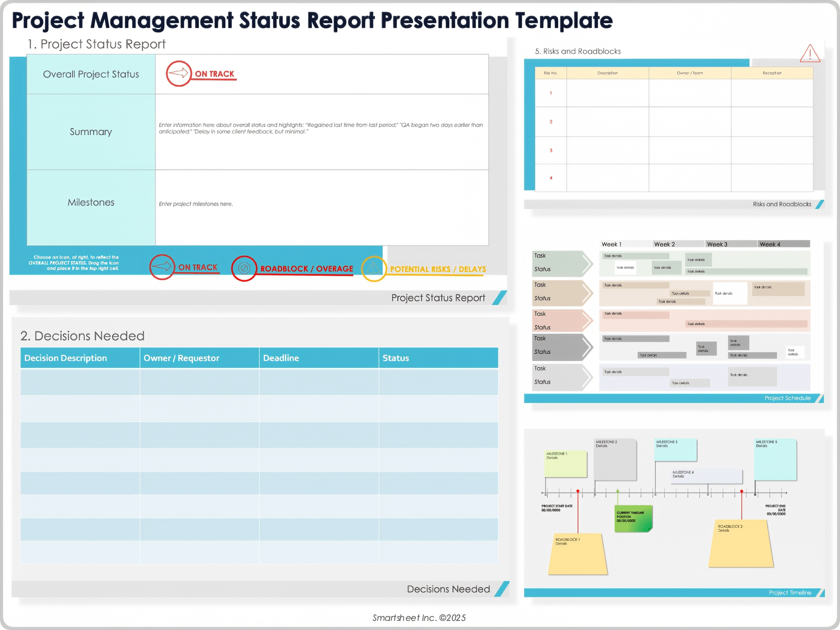Click the Description cell for Risk No. 3
This screenshot has height=630, width=840.
pyautogui.click(x=607, y=151)
